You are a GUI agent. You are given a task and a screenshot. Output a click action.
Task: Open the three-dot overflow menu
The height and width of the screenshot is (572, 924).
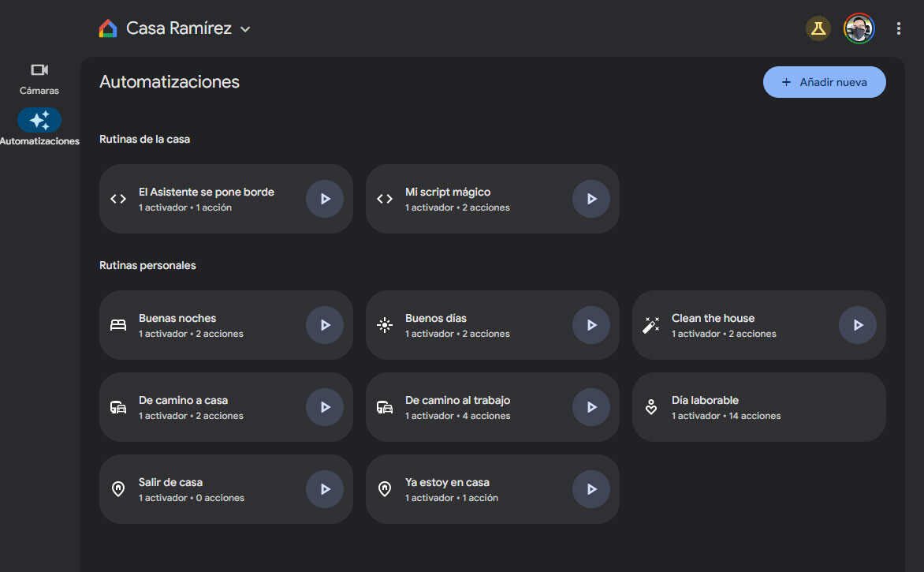[898, 28]
